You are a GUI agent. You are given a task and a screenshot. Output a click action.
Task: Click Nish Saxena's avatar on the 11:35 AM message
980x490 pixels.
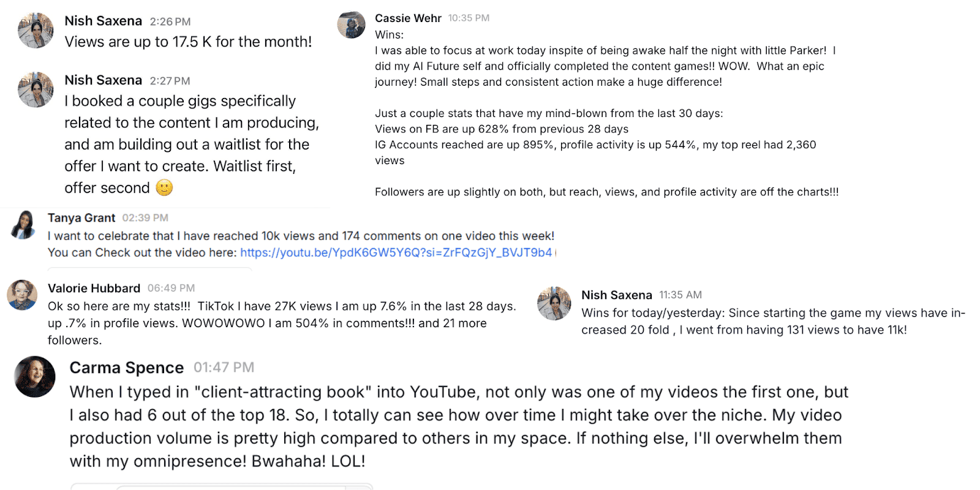[x=554, y=303]
